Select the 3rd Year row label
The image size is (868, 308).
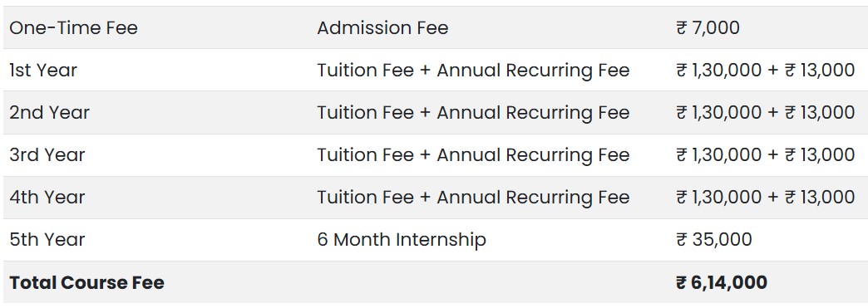(x=47, y=154)
